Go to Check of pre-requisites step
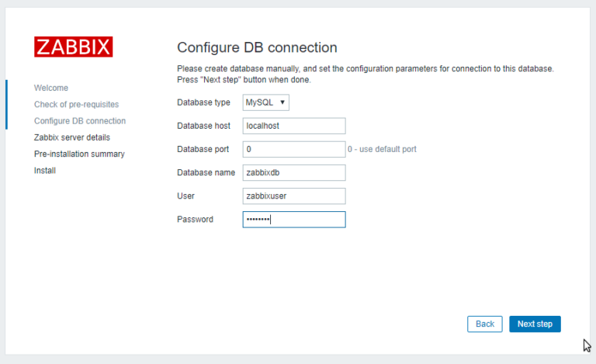The height and width of the screenshot is (364, 596). click(76, 104)
